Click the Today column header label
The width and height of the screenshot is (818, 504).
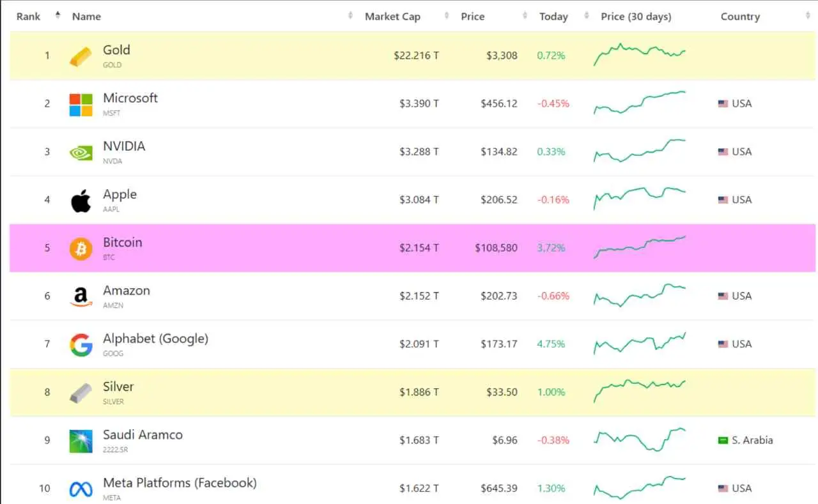point(553,17)
